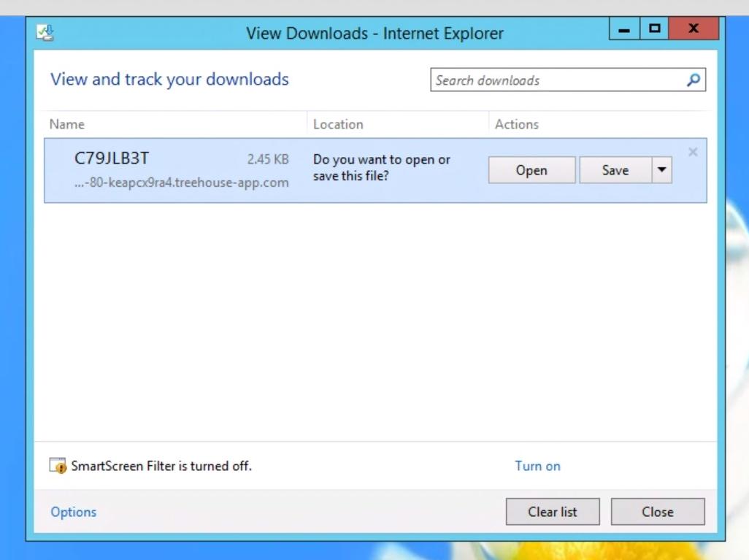Click the magnifier icon in search downloads
The image size is (749, 560).
pyautogui.click(x=693, y=80)
